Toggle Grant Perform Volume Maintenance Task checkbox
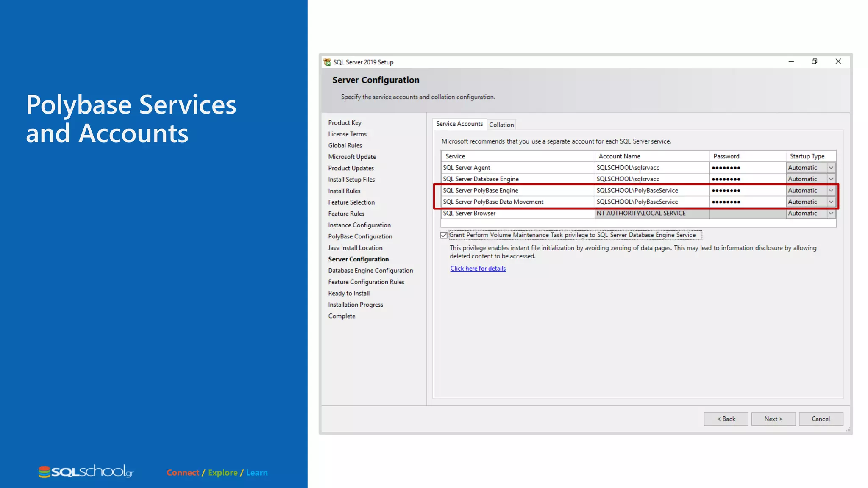This screenshot has height=488, width=868. (x=444, y=235)
